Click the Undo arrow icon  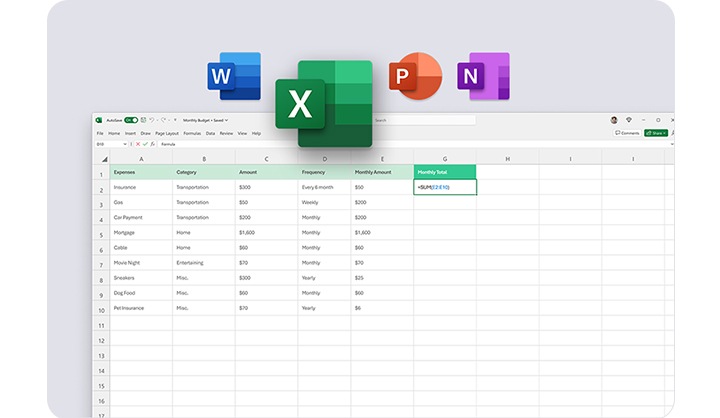point(152,120)
